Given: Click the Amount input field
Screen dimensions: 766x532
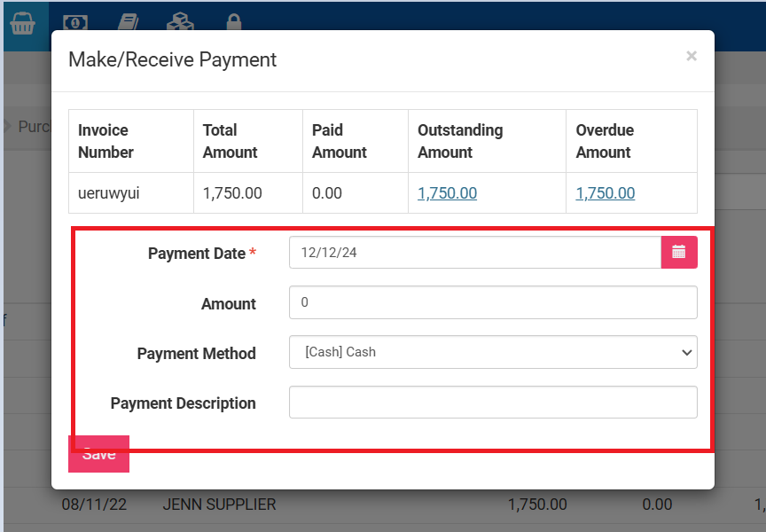Looking at the screenshot, I should (x=493, y=302).
